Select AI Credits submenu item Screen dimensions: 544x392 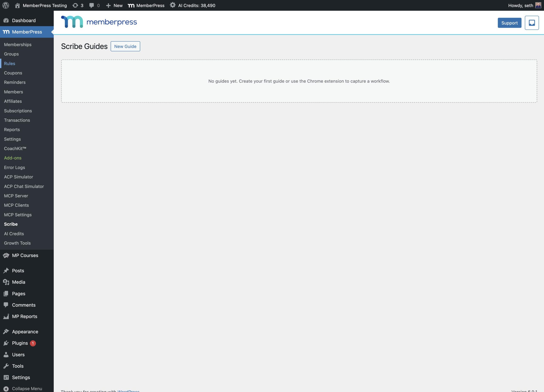(x=14, y=234)
